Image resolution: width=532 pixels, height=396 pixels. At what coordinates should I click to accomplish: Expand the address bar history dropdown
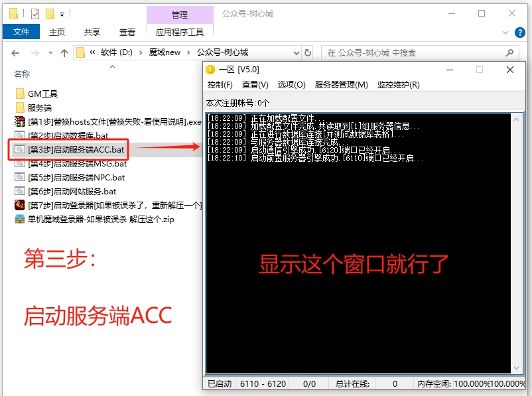pos(297,53)
